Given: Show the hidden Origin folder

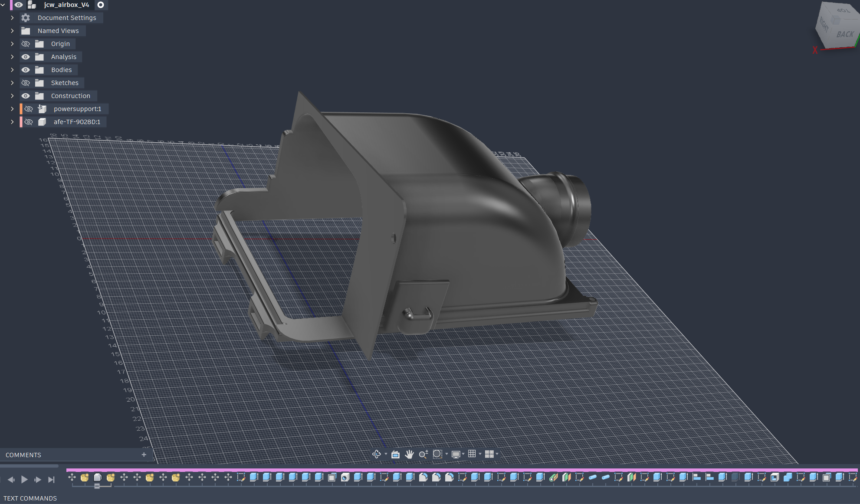Looking at the screenshot, I should click(26, 44).
